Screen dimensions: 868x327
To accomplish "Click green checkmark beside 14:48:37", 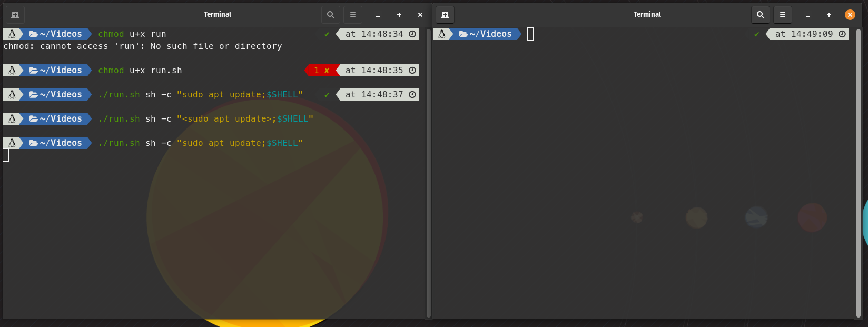I will click(x=327, y=95).
